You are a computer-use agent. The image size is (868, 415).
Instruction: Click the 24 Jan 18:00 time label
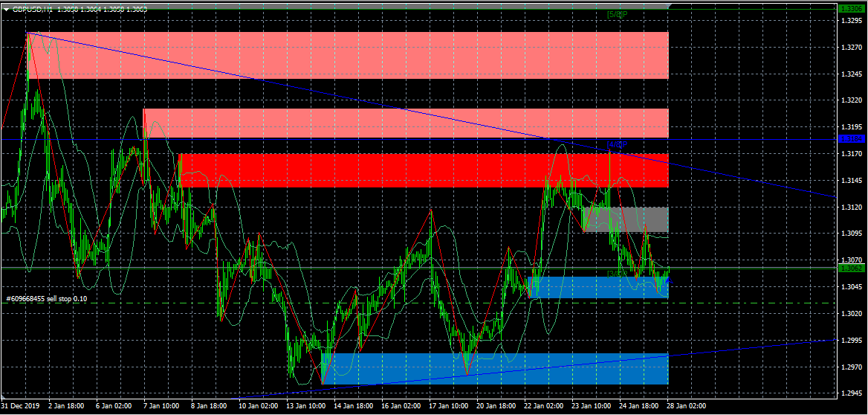(x=639, y=405)
